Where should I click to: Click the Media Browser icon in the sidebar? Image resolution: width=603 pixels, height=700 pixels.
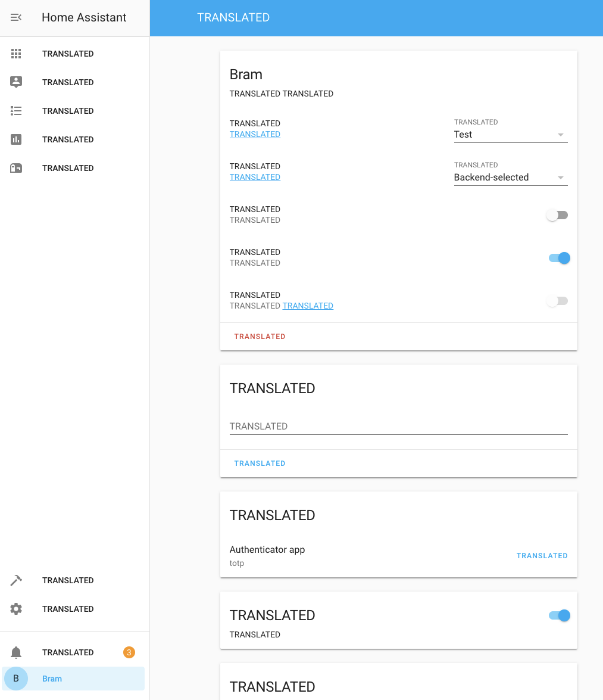point(15,168)
